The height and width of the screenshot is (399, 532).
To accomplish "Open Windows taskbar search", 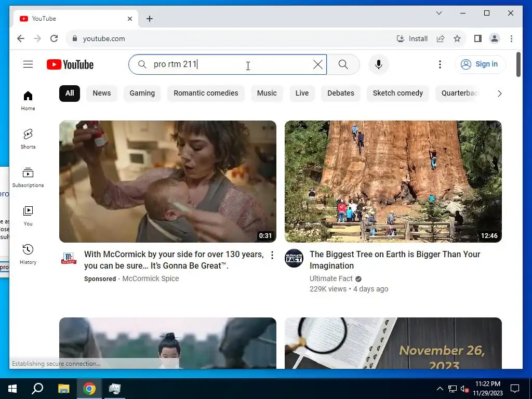I will tap(37, 389).
